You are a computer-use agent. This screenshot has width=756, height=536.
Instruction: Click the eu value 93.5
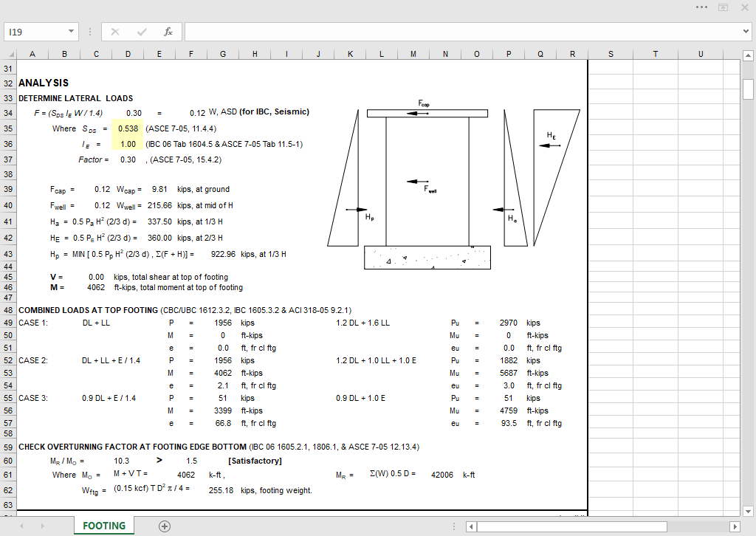pos(509,423)
